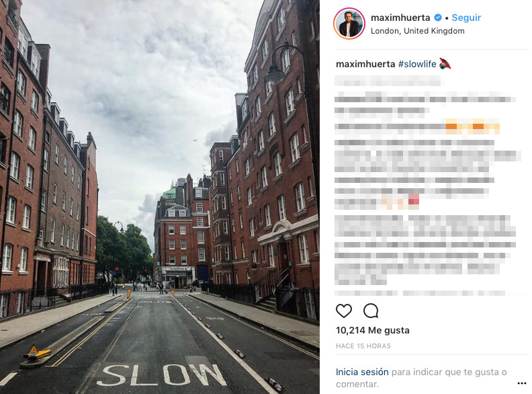
Task: Click the blurred orange emojis in caption
Action: [472, 126]
